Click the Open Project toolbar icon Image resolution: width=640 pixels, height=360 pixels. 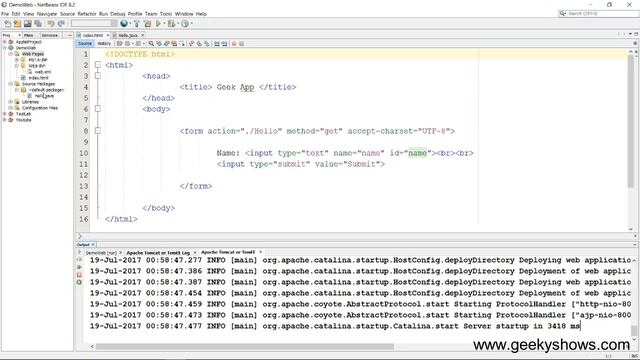(27, 24)
